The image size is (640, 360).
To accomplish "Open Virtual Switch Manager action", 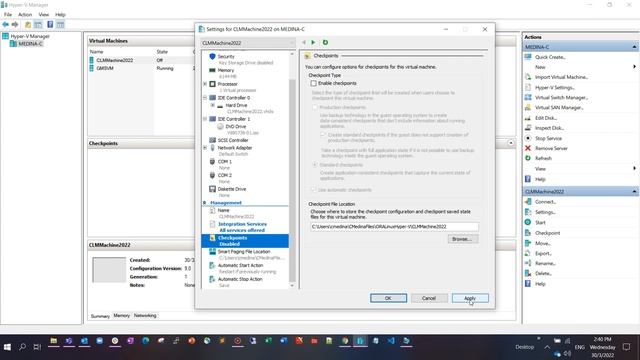I will tap(561, 98).
